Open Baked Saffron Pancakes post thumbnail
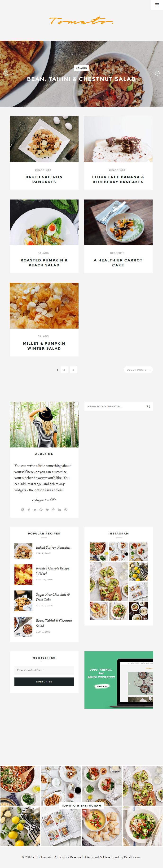The height and width of the screenshot is (868, 163). pyautogui.click(x=44, y=139)
